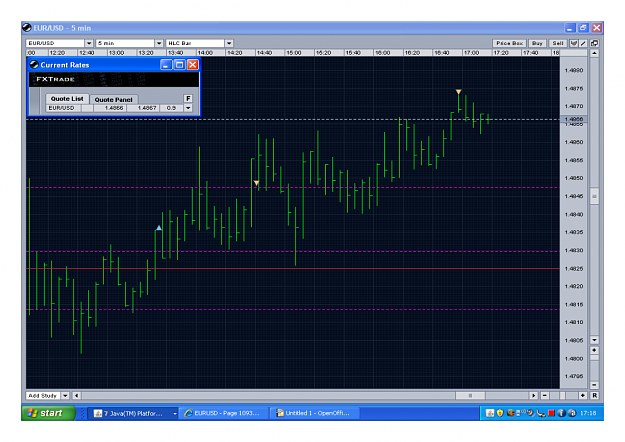
Task: Open the Add Study selector
Action: (43, 395)
